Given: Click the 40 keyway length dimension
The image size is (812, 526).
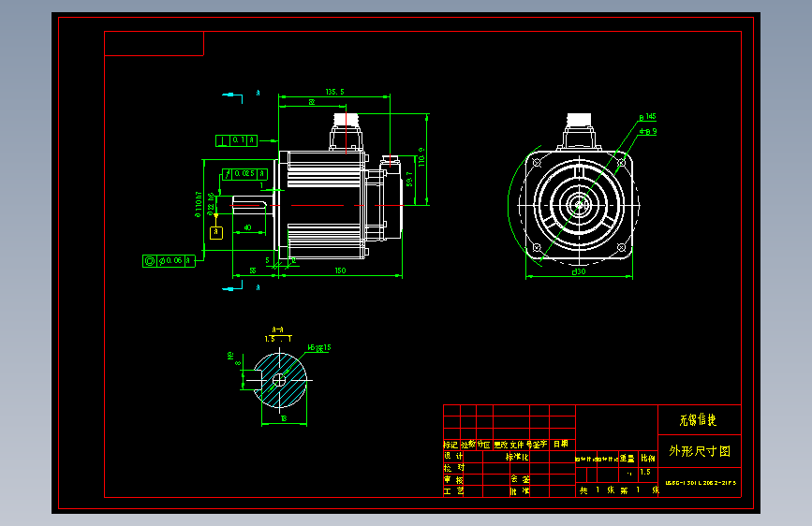Looking at the screenshot, I should coord(247,227).
